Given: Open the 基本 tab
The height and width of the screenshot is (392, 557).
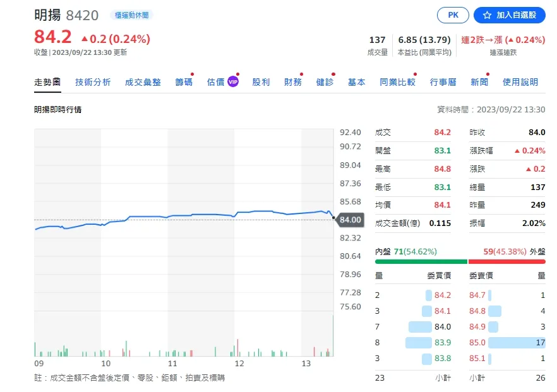Looking at the screenshot, I should [356, 82].
